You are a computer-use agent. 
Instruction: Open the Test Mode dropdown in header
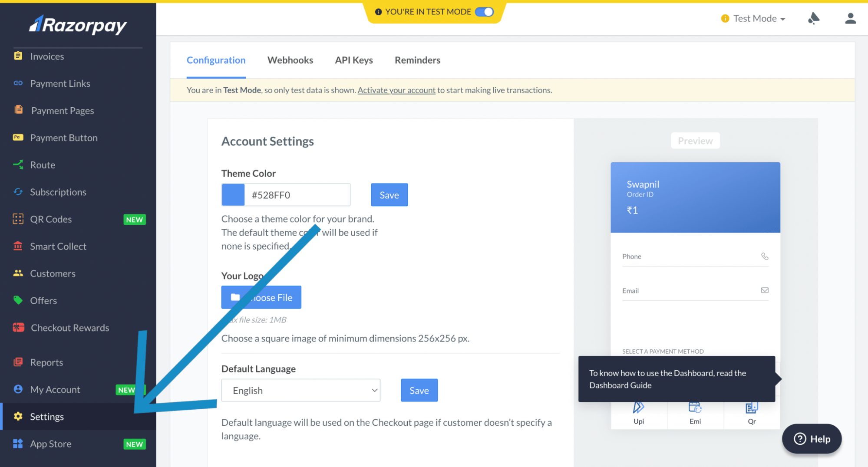[753, 18]
